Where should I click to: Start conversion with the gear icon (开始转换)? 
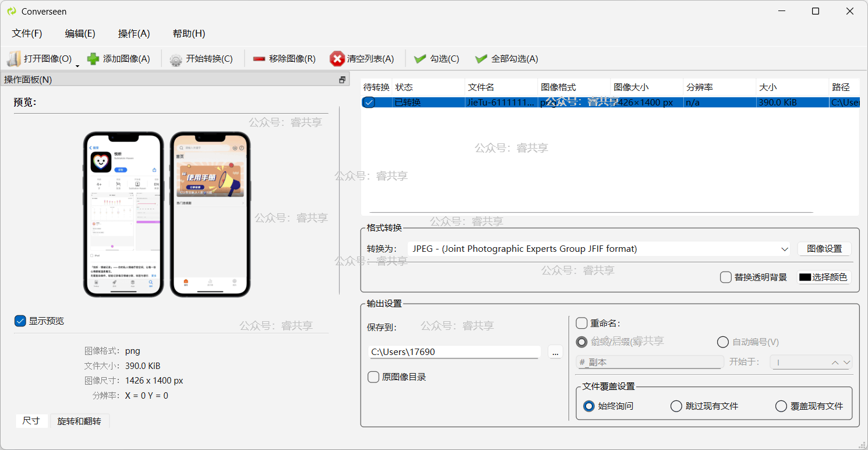tap(176, 59)
